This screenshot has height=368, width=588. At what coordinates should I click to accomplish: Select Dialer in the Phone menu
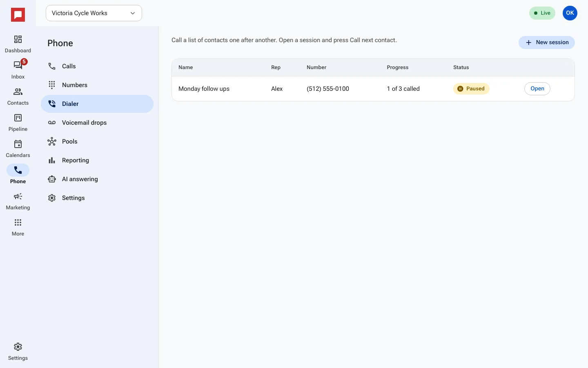point(97,104)
